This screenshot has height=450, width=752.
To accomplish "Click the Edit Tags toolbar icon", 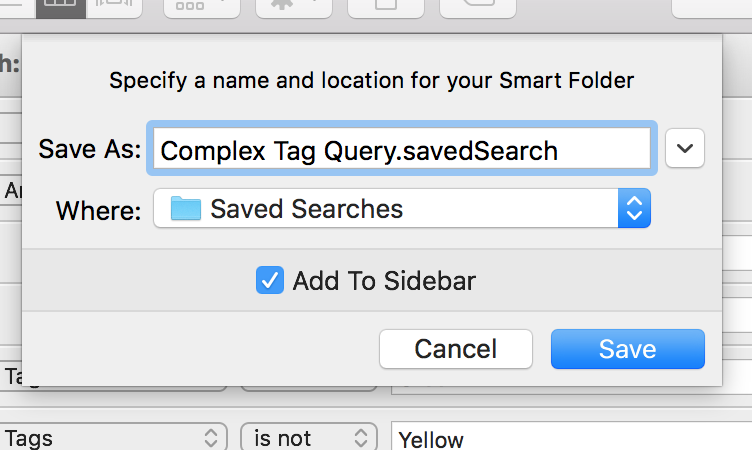I will coord(478,8).
